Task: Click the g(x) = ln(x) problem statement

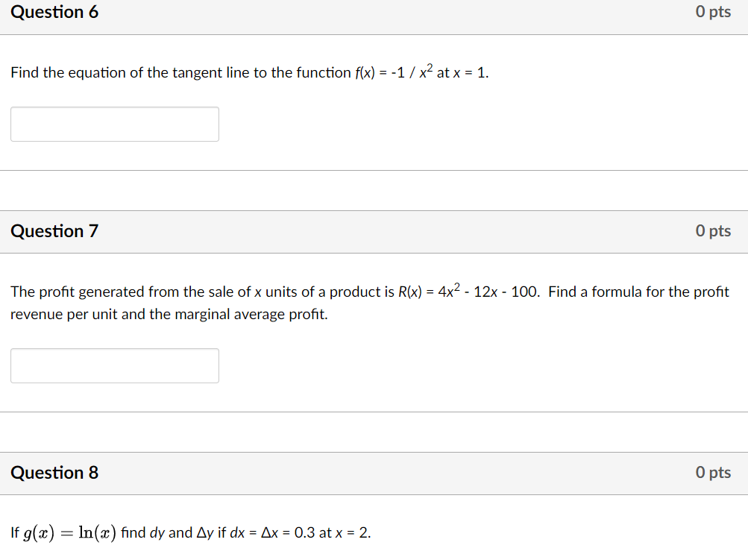Action: point(191,532)
